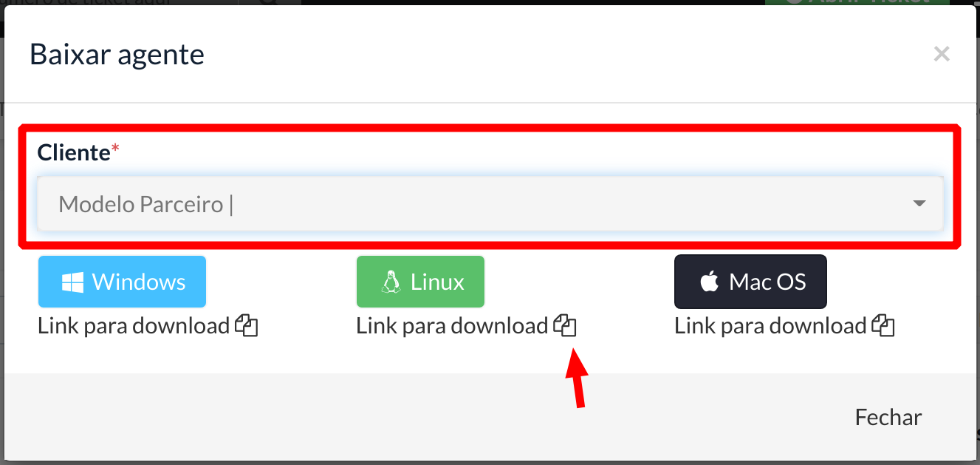Viewport: 980px width, 465px height.
Task: Click the Linux penguin icon
Action: click(391, 282)
